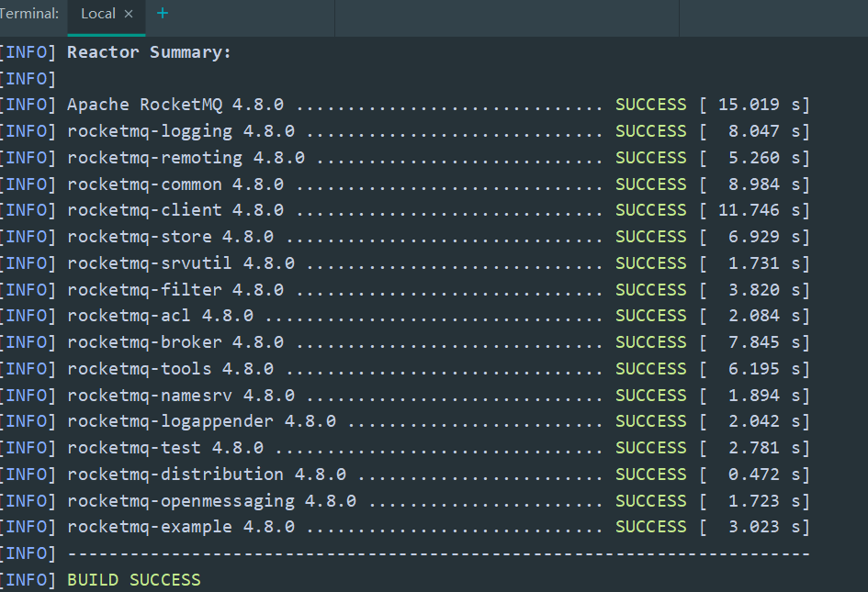Click the 2.781 s build time value

pyautogui.click(x=764, y=448)
